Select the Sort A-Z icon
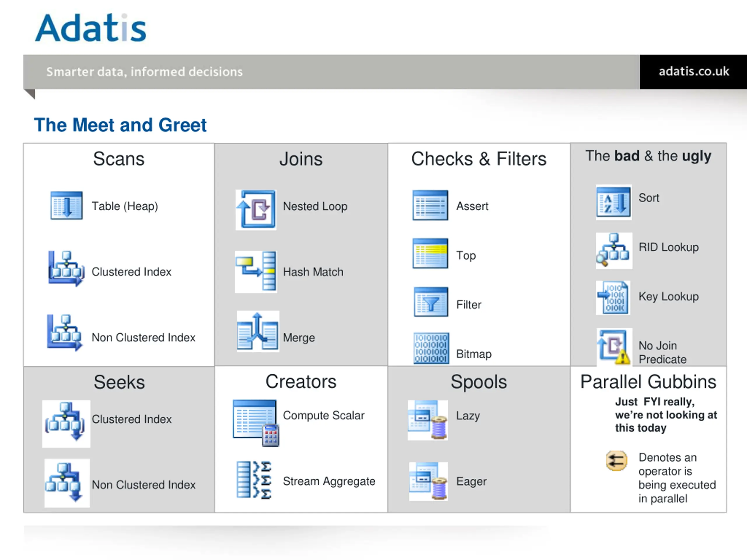Screen dimensions: 747x560 pos(614,202)
